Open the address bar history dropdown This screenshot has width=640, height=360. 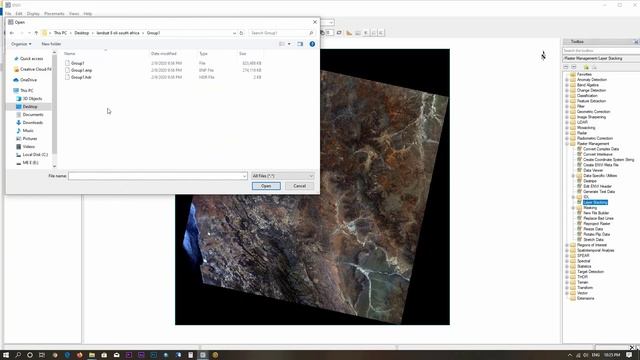click(234, 33)
